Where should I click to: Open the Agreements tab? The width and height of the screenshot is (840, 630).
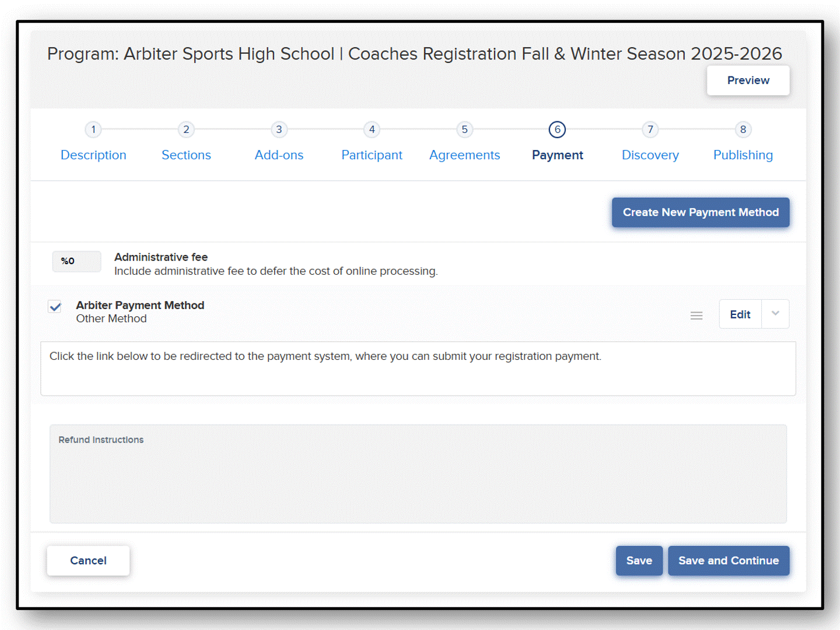(x=464, y=155)
